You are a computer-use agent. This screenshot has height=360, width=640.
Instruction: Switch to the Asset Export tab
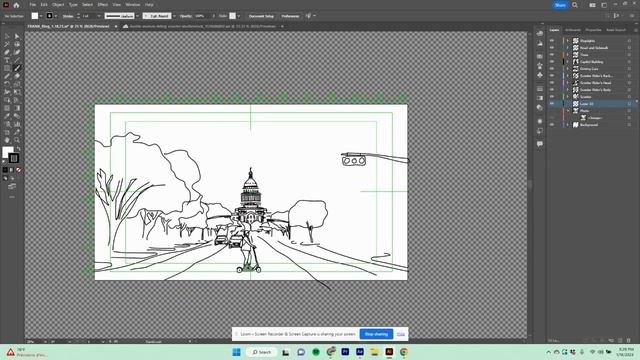tap(616, 30)
